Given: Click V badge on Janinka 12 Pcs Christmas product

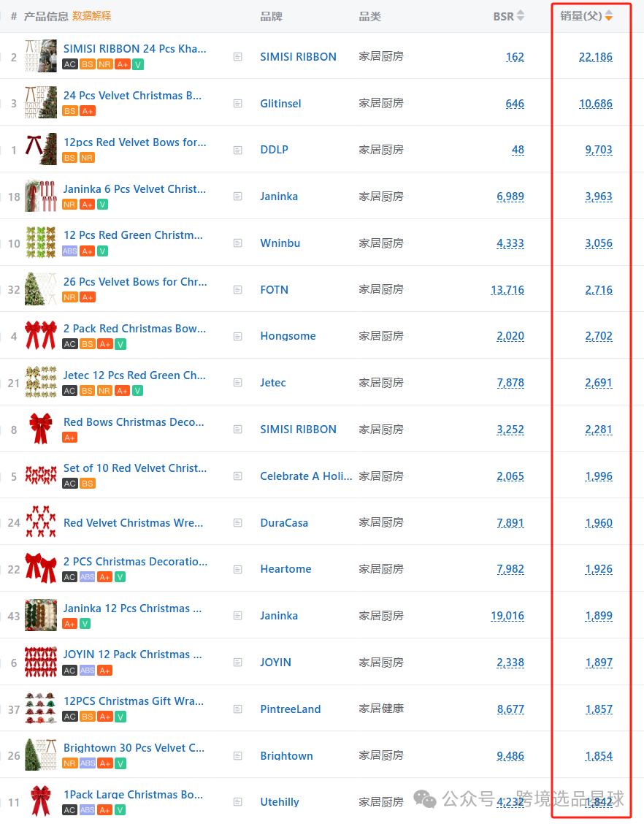Looking at the screenshot, I should click(85, 624).
